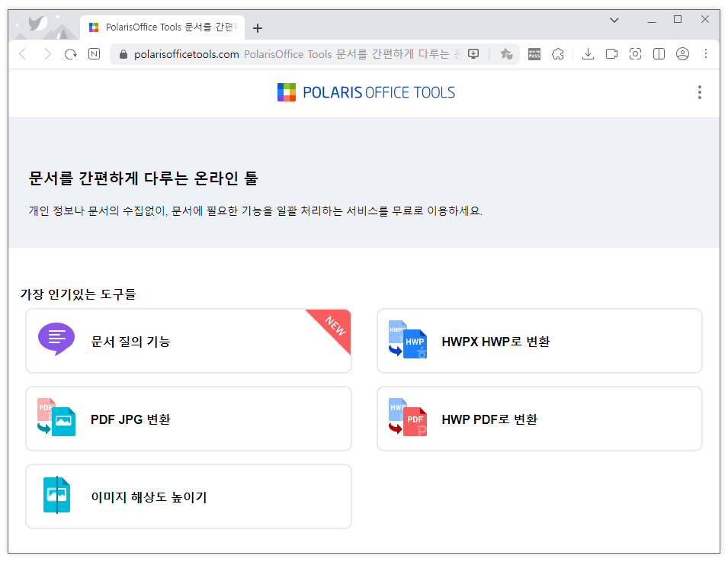Open the Polaris Office Tools page kebab menu
Screen dimensions: 728x562
tap(700, 92)
